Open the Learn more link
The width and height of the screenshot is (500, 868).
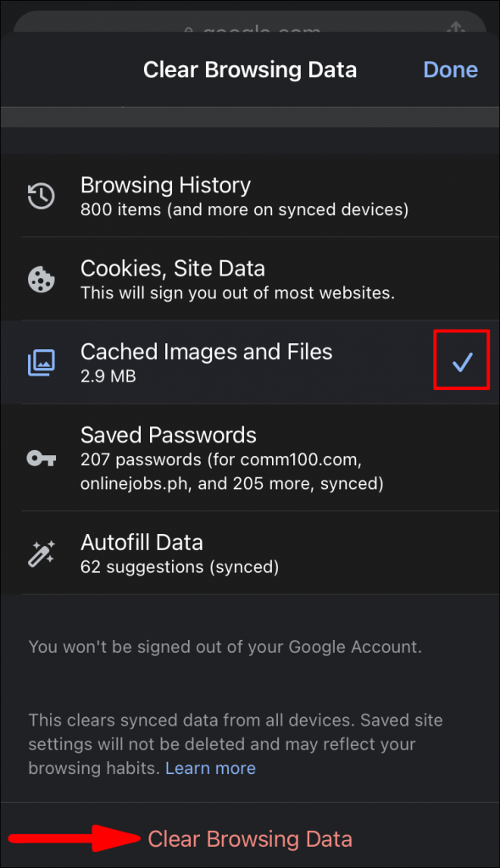210,768
